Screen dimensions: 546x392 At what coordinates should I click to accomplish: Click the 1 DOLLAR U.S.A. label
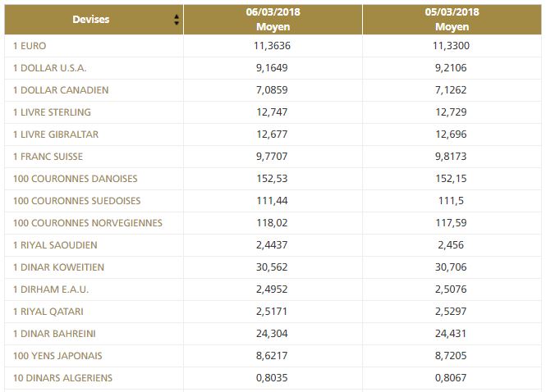[49, 68]
